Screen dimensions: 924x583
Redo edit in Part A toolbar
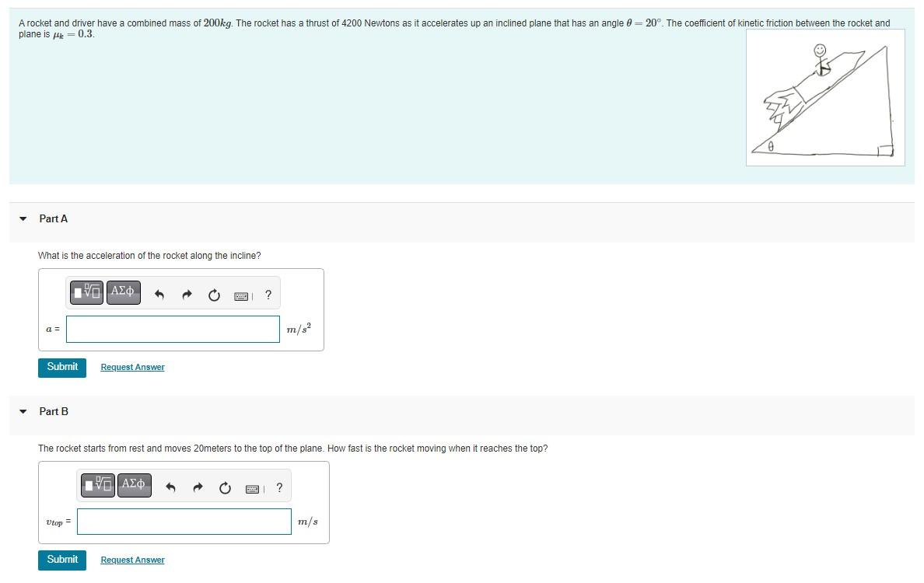coord(187,295)
